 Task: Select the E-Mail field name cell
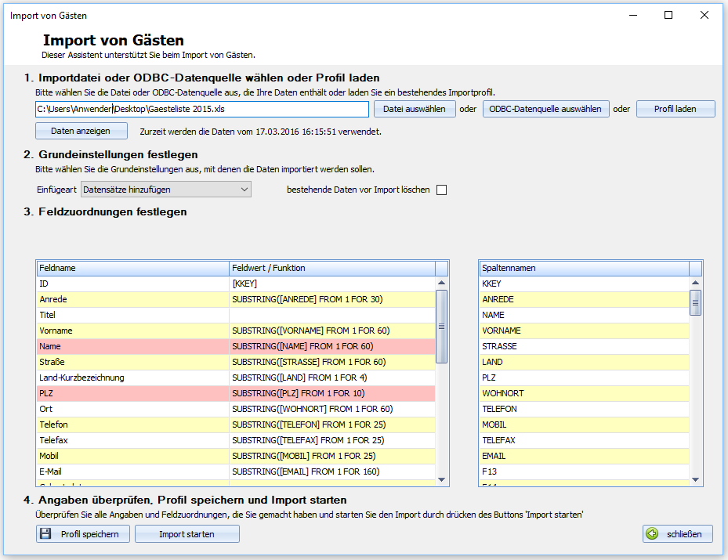[x=132, y=471]
